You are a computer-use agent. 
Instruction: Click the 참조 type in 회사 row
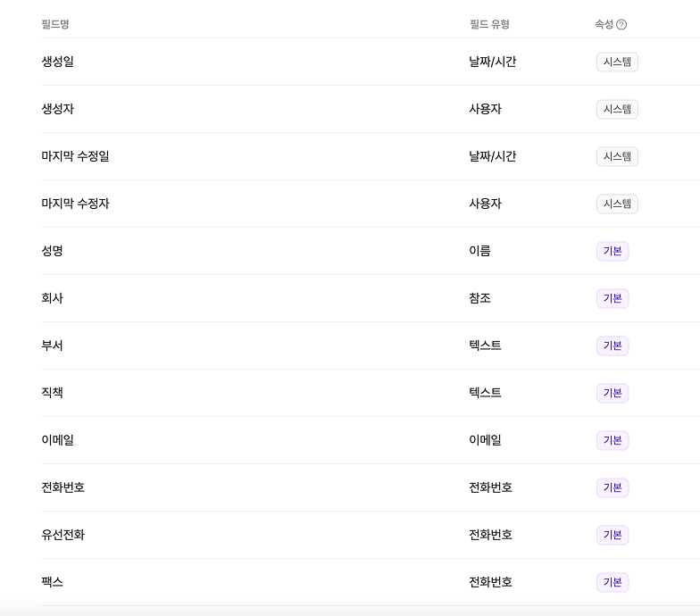coord(479,298)
